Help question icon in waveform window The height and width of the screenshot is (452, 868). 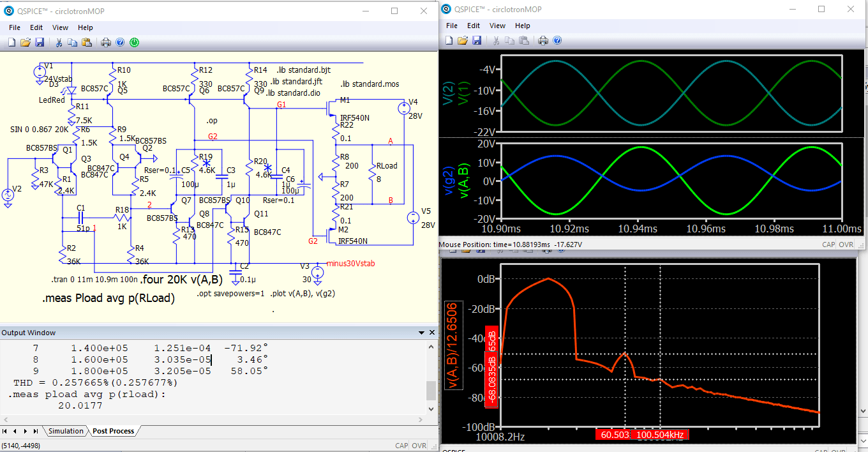coord(557,40)
